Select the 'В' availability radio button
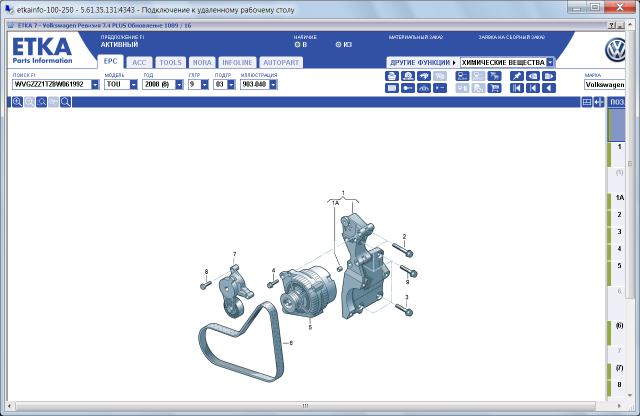This screenshot has width=640, height=416. [297, 44]
